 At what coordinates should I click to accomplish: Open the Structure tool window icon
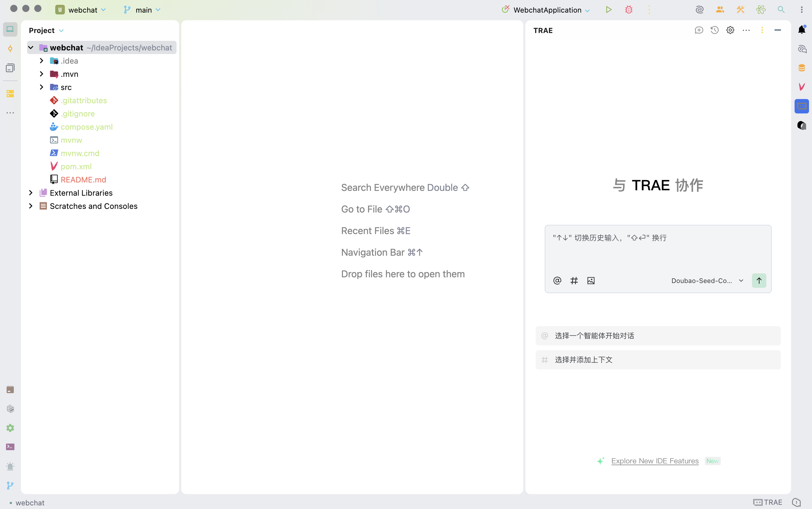click(10, 68)
